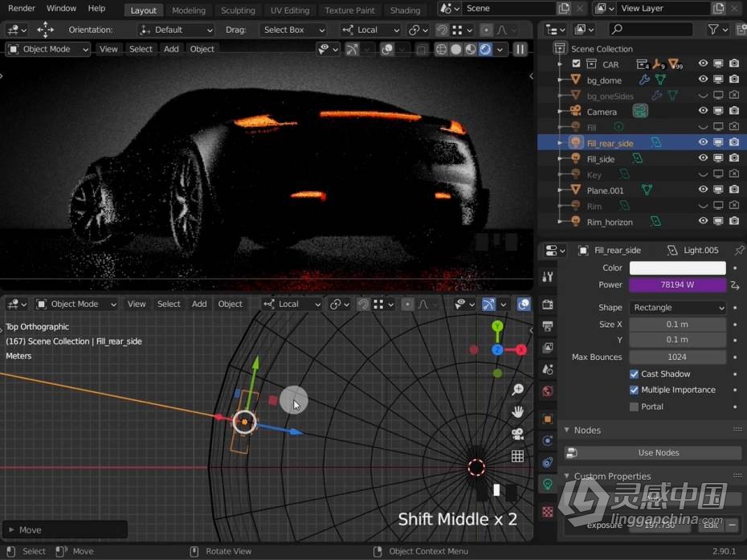Click the move tool icon in top header

[45, 30]
